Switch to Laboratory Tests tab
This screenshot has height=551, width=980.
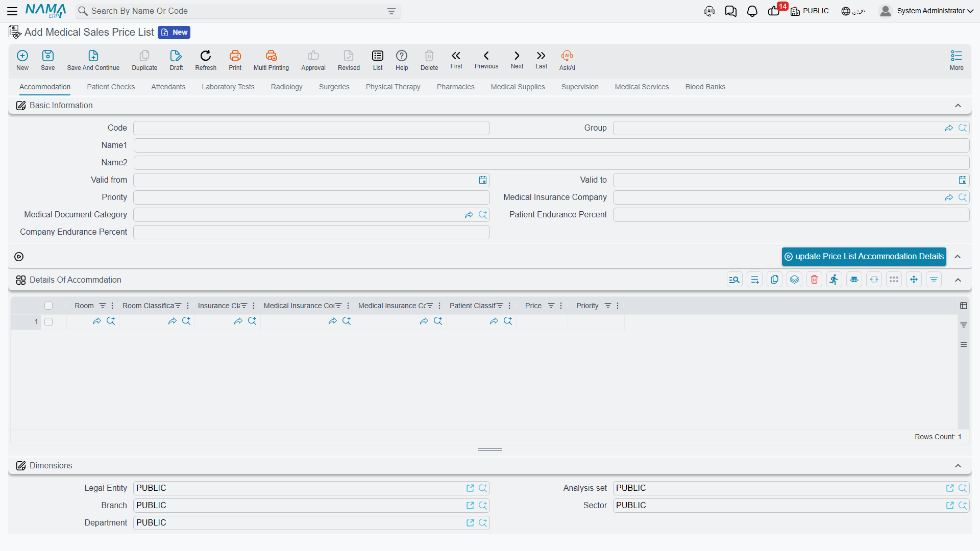(x=228, y=87)
